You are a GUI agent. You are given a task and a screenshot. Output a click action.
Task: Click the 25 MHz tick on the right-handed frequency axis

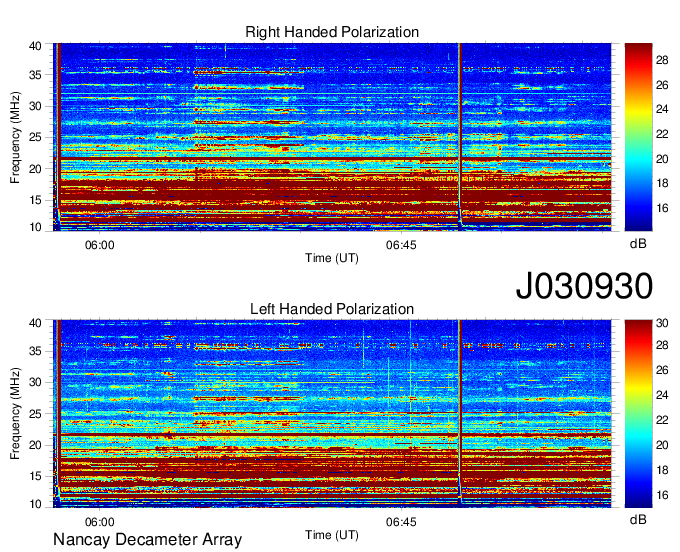36,137
